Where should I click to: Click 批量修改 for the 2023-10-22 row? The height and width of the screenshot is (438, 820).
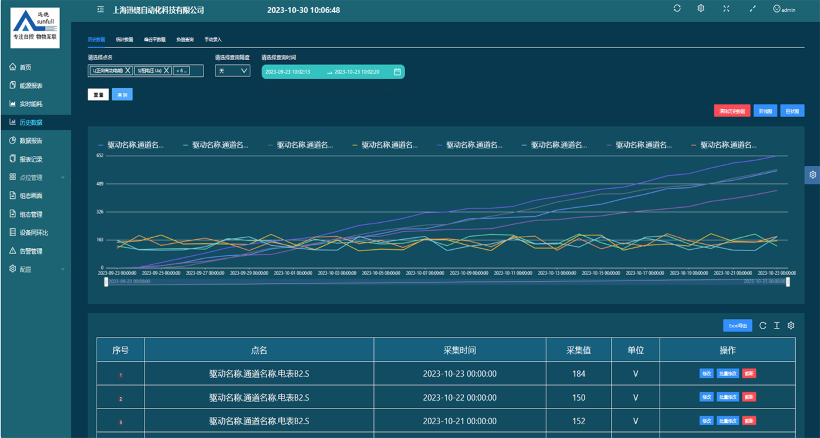click(x=727, y=397)
